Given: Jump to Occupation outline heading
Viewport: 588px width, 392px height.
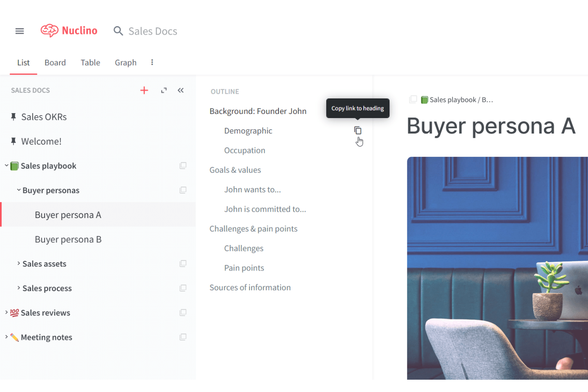Looking at the screenshot, I should (x=245, y=151).
